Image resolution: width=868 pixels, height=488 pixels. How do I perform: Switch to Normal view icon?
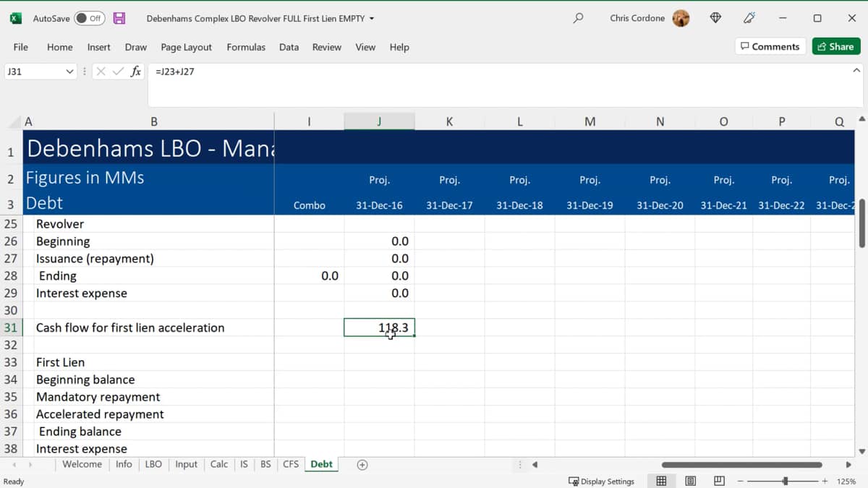pyautogui.click(x=661, y=481)
